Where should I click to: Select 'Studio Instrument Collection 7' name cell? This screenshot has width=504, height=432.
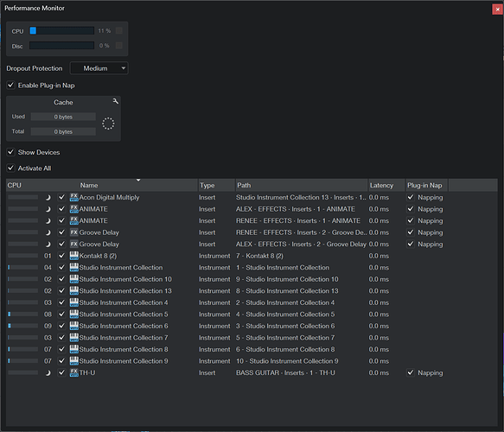124,338
